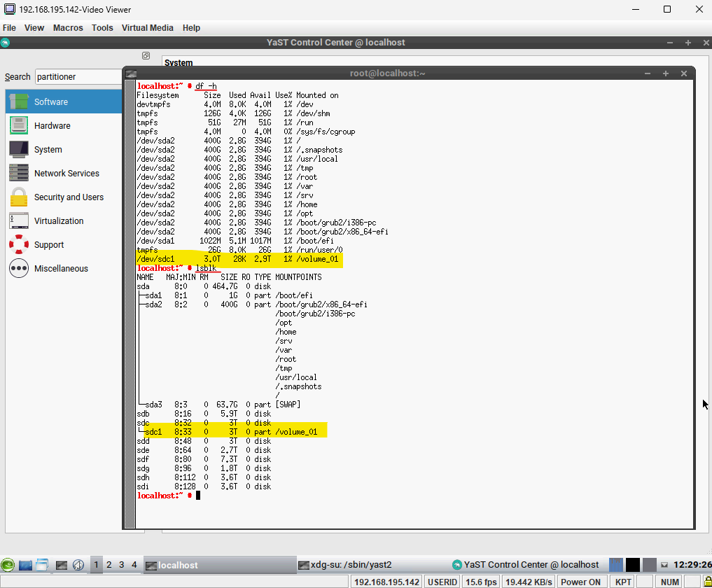Click the sdb disk row in lsblk output
This screenshot has width=712, height=588.
[204, 414]
